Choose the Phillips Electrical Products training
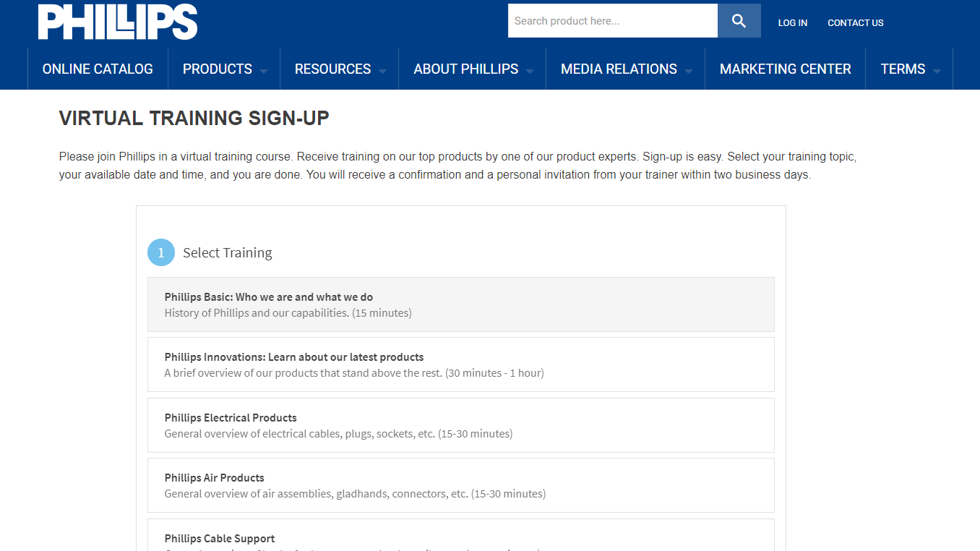This screenshot has height=551, width=980. [x=460, y=425]
